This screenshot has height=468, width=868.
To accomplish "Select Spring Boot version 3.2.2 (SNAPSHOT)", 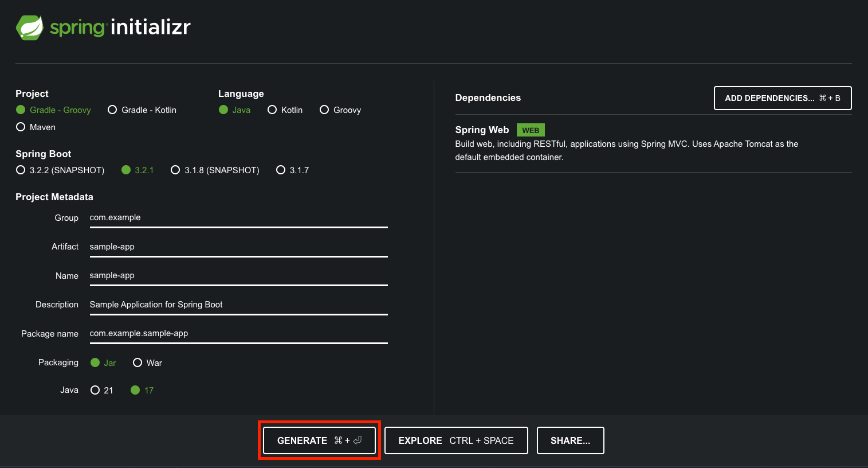I will tap(20, 170).
